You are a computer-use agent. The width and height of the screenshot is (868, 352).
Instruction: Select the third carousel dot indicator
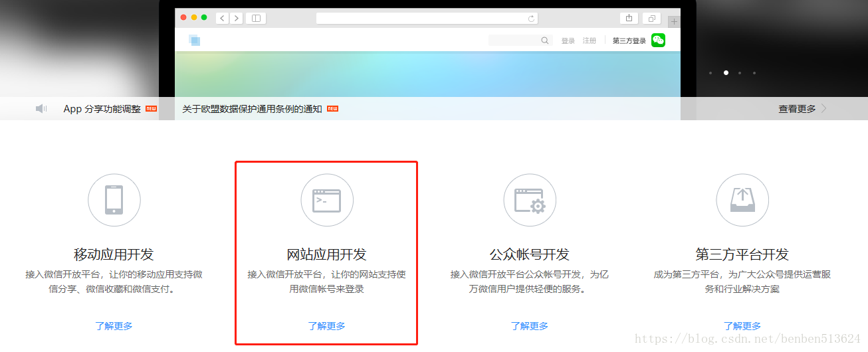(x=740, y=73)
